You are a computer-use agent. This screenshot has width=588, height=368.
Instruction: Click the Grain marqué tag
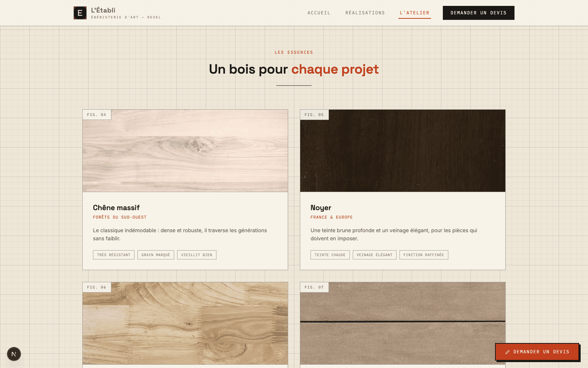click(156, 255)
